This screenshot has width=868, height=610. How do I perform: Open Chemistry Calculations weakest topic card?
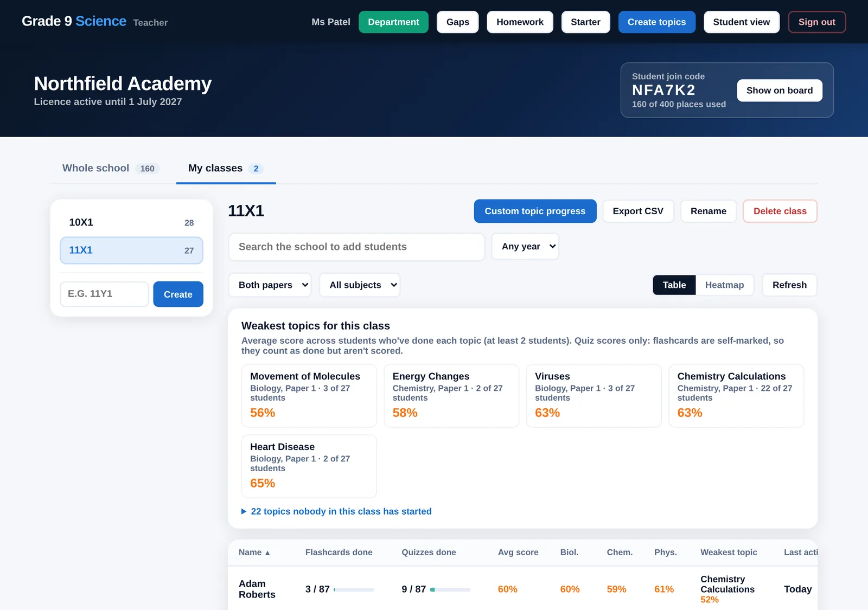[x=736, y=396]
